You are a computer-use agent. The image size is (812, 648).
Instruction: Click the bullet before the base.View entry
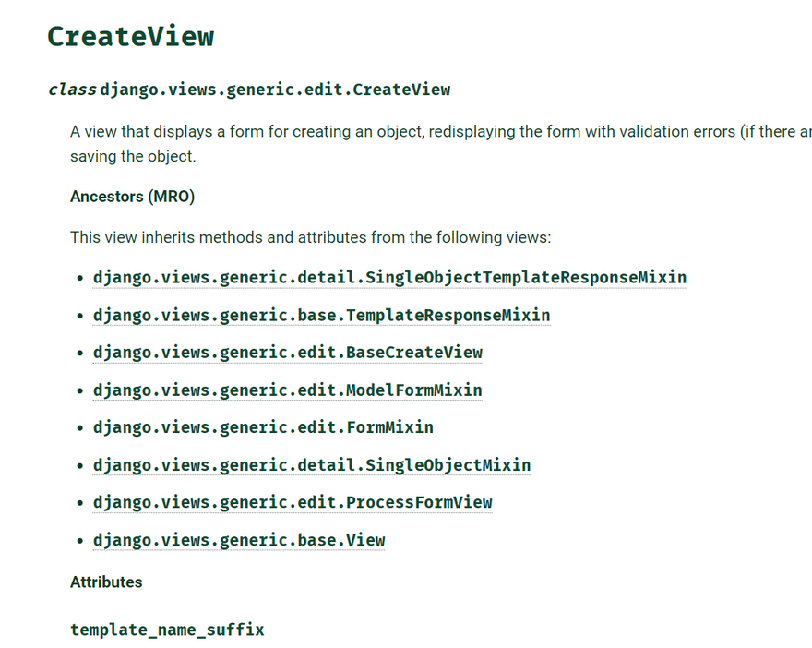pyautogui.click(x=79, y=541)
